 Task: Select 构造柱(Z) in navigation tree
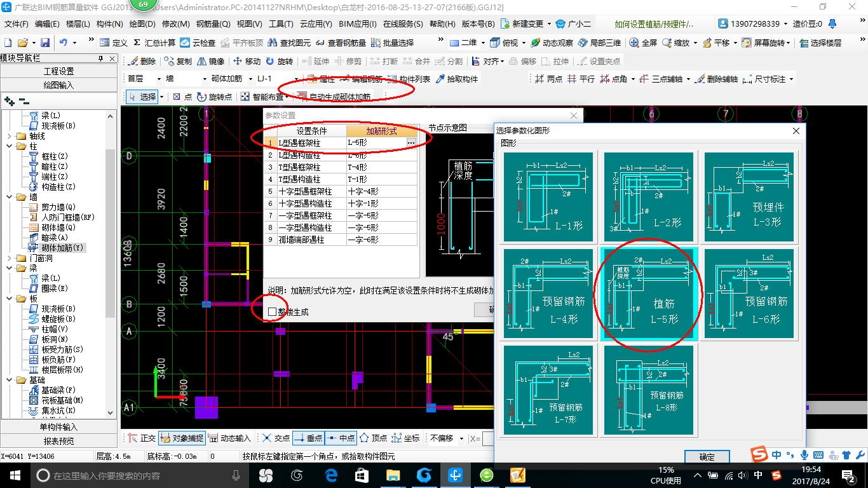[x=53, y=186]
